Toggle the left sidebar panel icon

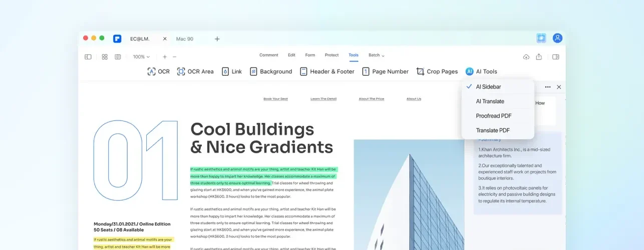pyautogui.click(x=88, y=57)
